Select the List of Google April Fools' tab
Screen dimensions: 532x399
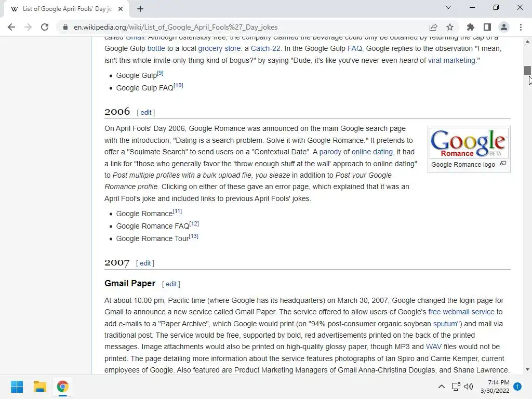point(67,9)
